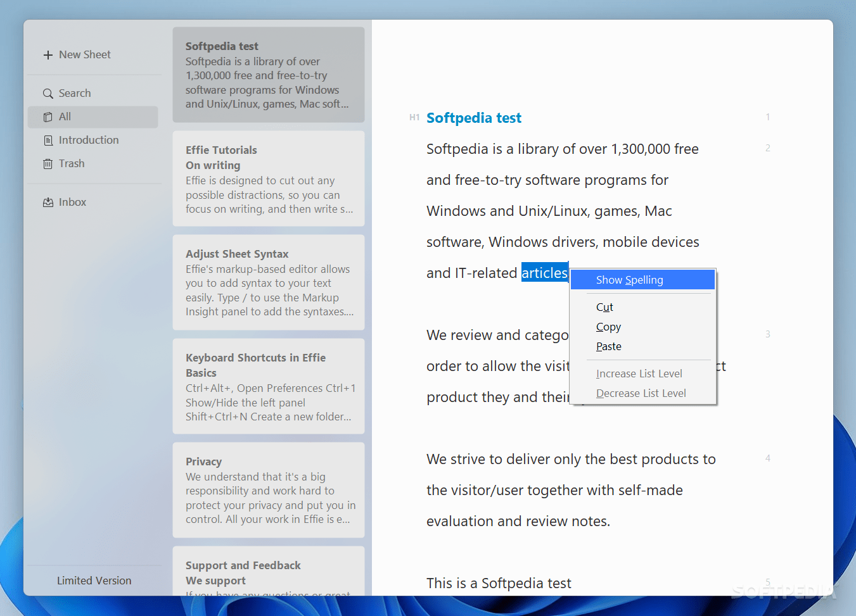Open the Support and Feedback card
The height and width of the screenshot is (616, 856).
[x=269, y=571]
